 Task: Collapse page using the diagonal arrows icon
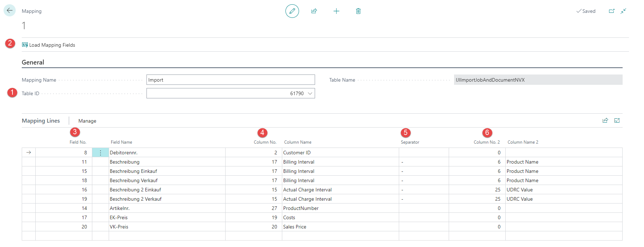(623, 11)
